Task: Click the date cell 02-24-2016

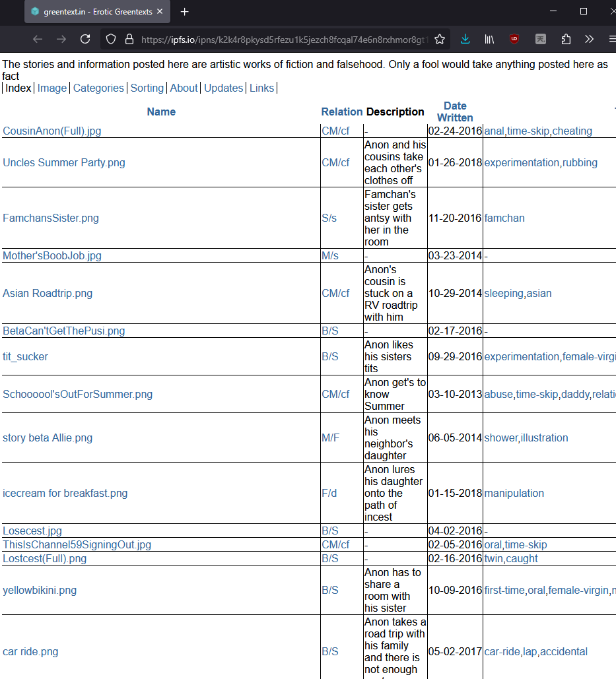Action: [455, 131]
